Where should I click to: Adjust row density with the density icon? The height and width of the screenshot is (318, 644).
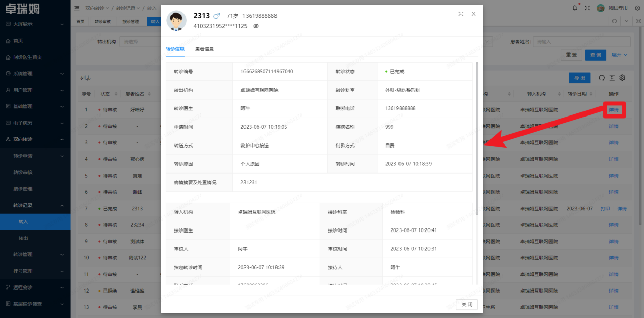coord(612,77)
